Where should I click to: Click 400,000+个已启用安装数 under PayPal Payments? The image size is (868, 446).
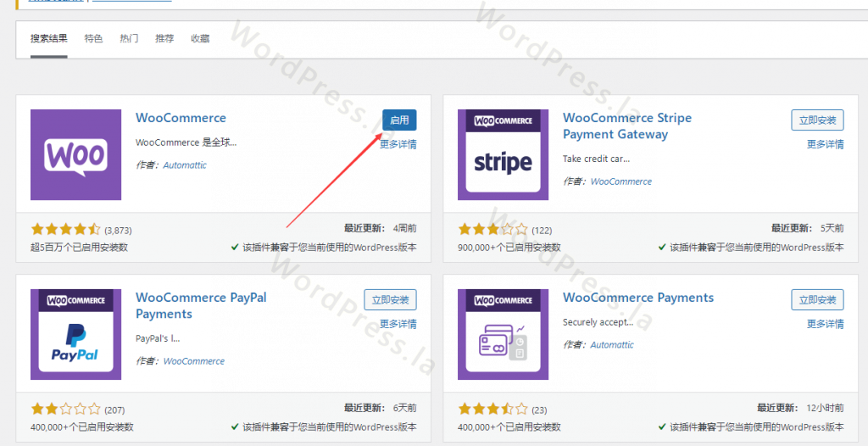pos(82,427)
